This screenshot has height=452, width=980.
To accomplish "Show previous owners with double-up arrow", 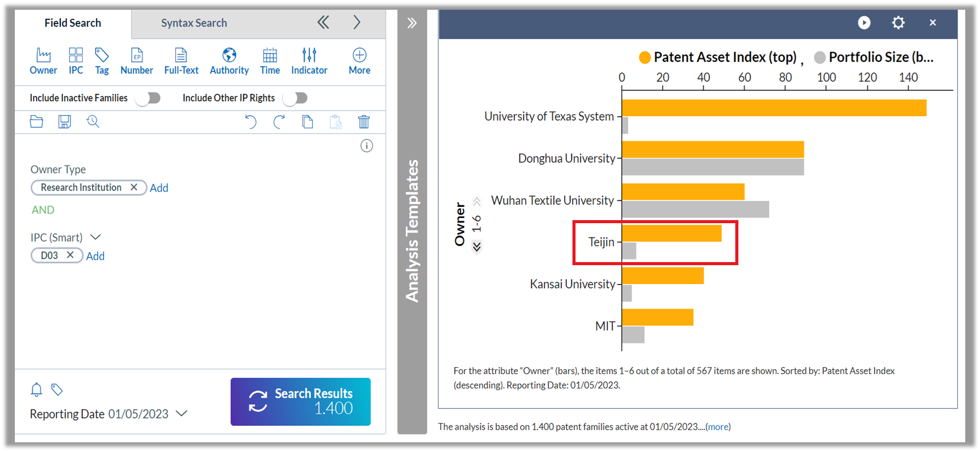I will coord(477,201).
